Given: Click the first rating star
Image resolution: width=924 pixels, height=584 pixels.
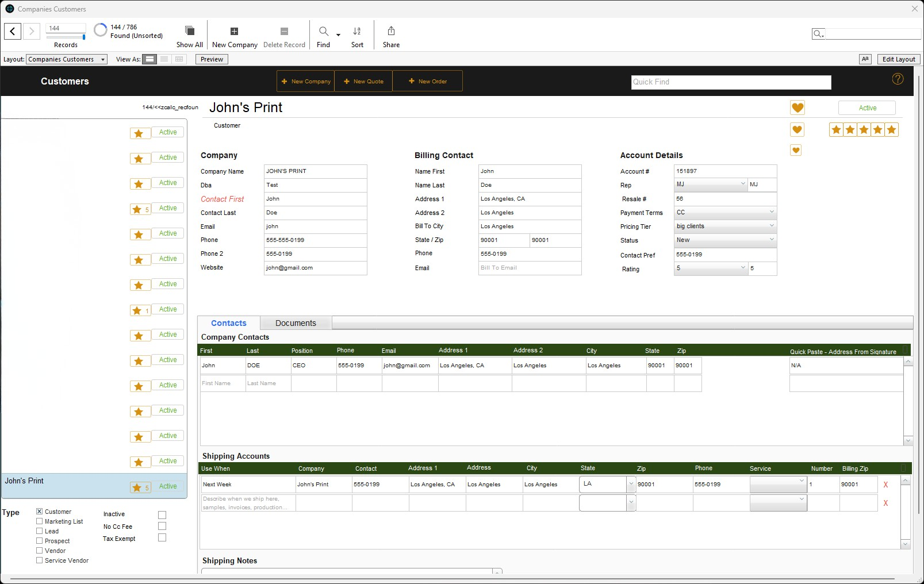Looking at the screenshot, I should 836,130.
